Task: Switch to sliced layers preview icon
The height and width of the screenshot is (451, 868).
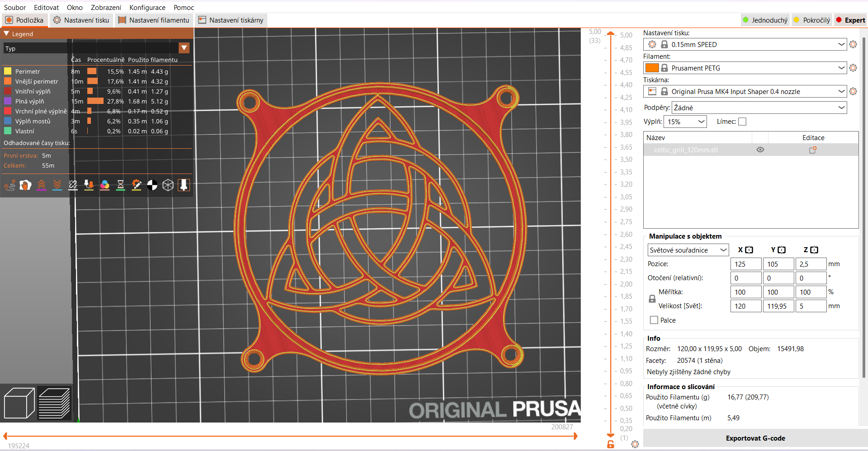Action: (x=54, y=403)
